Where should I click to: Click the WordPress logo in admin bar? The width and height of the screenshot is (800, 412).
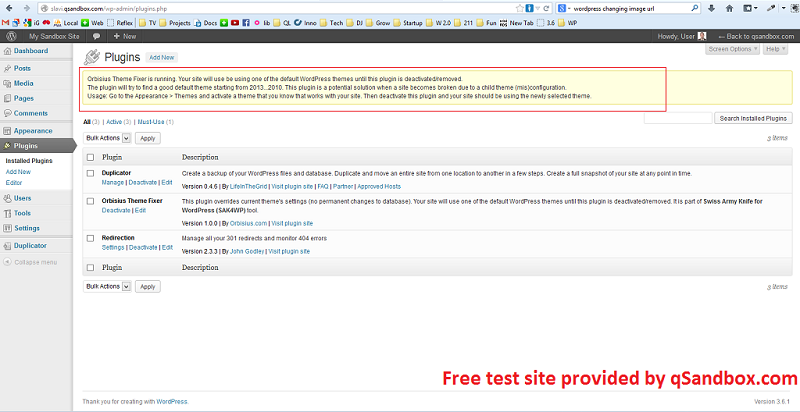12,36
